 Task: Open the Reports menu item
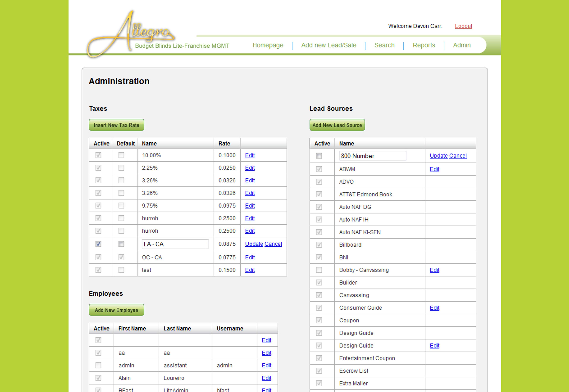(x=424, y=45)
